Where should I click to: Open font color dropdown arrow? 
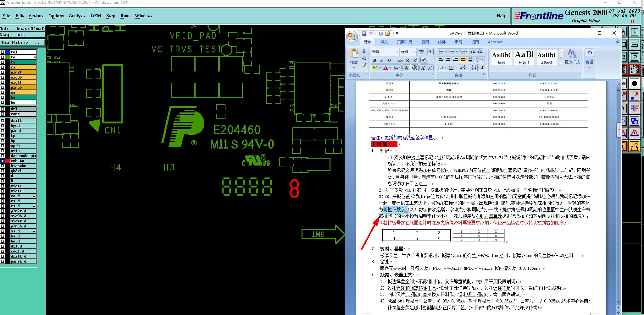point(390,68)
